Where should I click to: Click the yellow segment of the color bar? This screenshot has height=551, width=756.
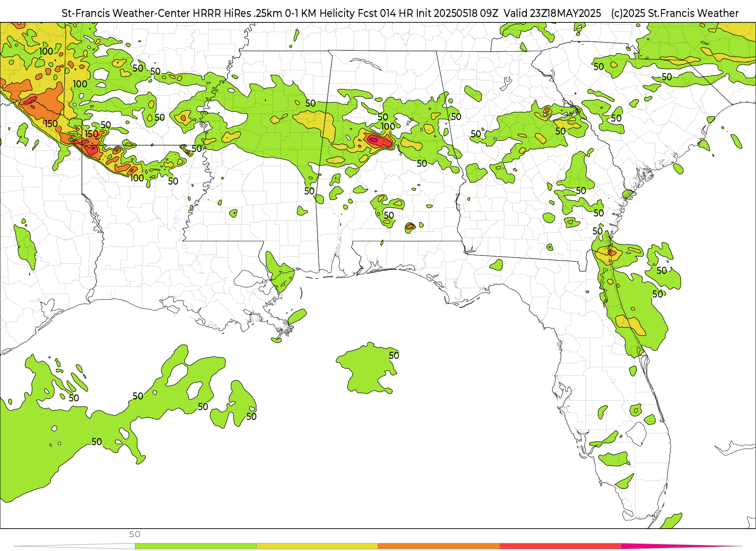click(317, 546)
